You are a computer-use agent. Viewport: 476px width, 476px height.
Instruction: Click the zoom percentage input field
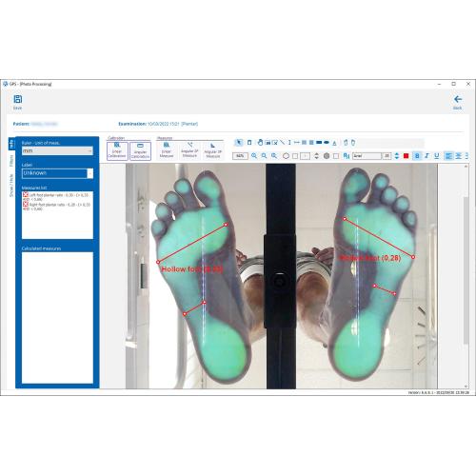pos(240,156)
